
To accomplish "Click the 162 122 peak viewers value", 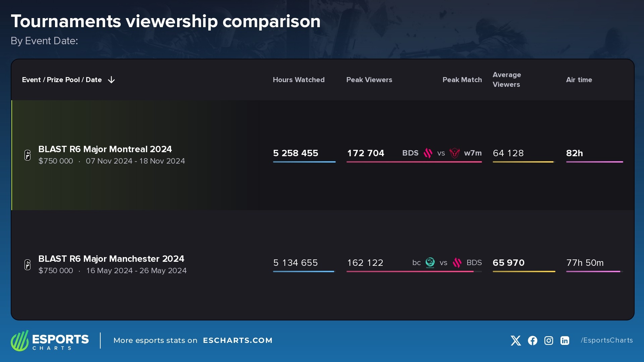I will (365, 263).
